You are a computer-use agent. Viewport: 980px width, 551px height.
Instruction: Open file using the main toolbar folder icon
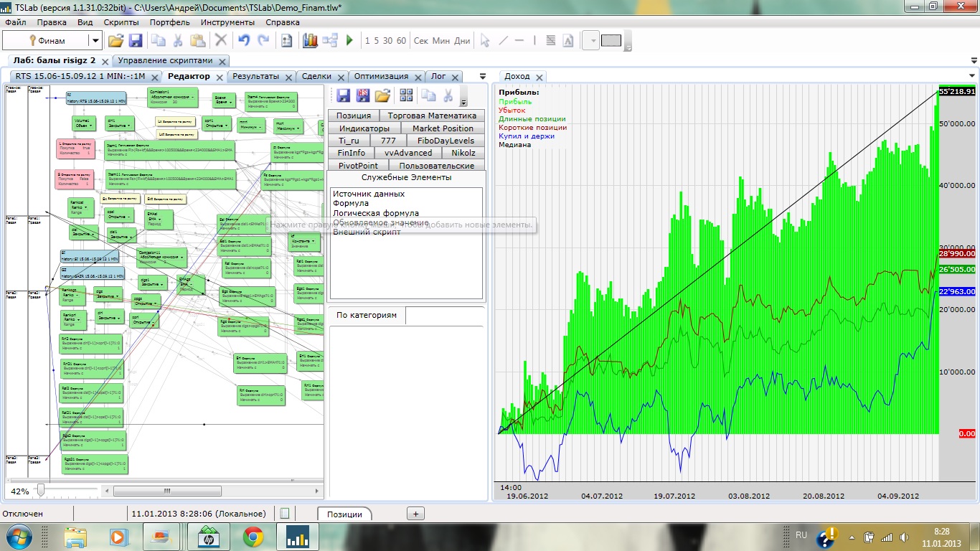tap(116, 41)
